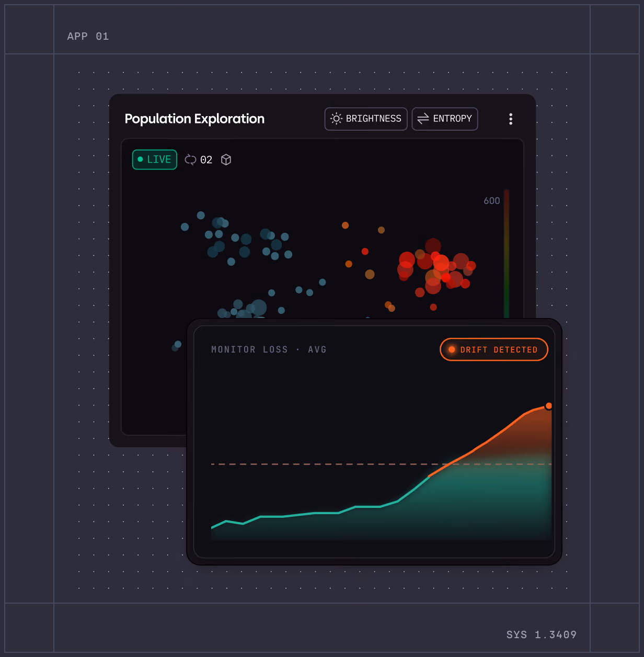Click the BRIGHTNESS button
Screen dimensions: 644x657
[x=366, y=119]
